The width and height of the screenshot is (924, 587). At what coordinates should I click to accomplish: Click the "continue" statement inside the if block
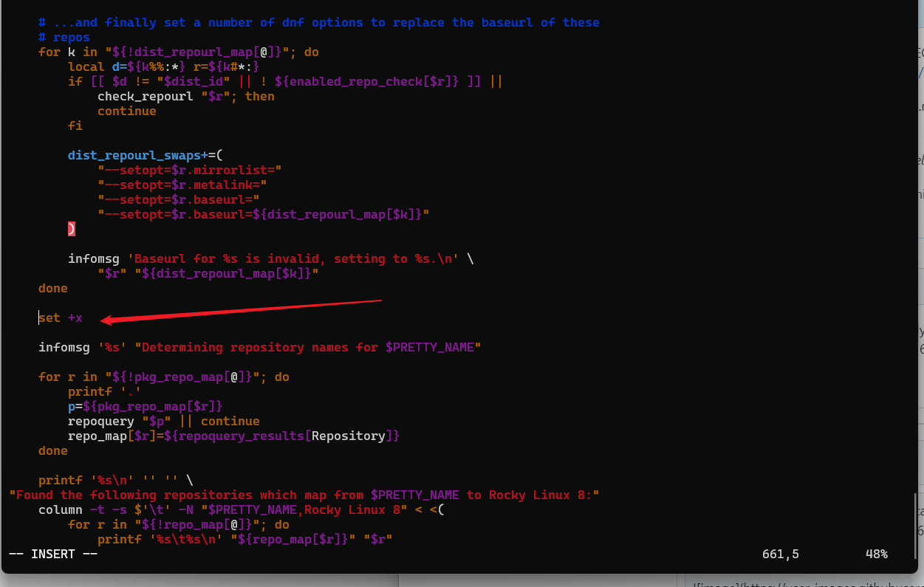tap(126, 111)
